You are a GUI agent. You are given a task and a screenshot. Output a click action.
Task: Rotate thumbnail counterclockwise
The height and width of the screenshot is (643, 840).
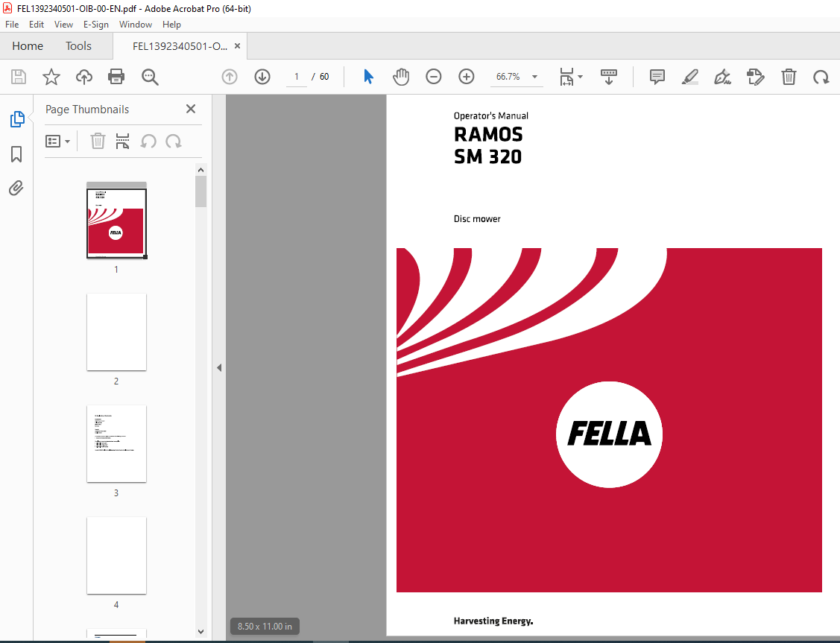148,142
